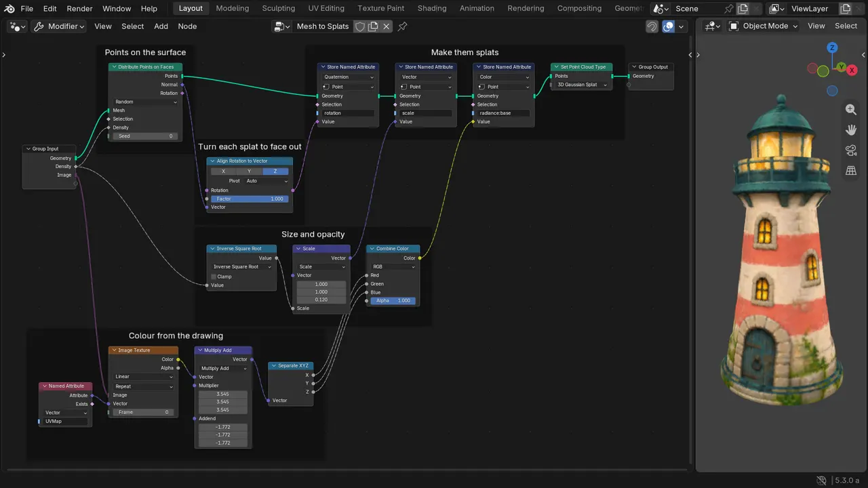868x488 pixels.
Task: Select the viewport pan hand tool
Action: click(x=851, y=129)
